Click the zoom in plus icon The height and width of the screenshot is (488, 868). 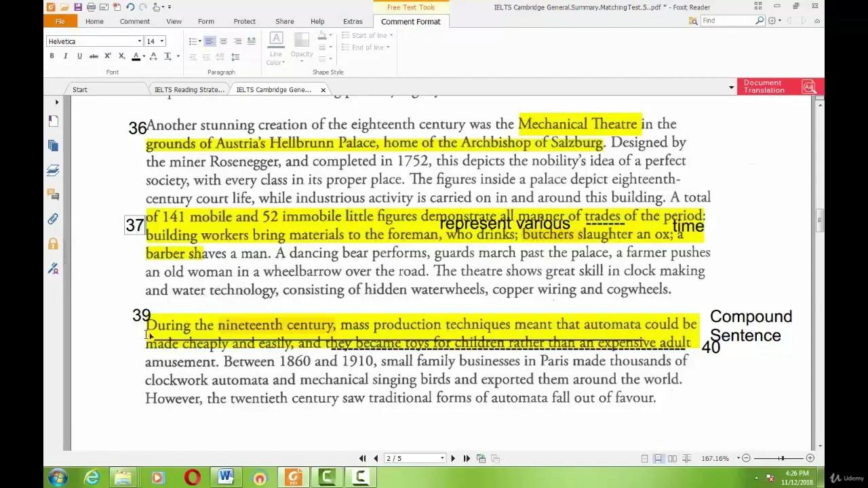[x=810, y=459]
